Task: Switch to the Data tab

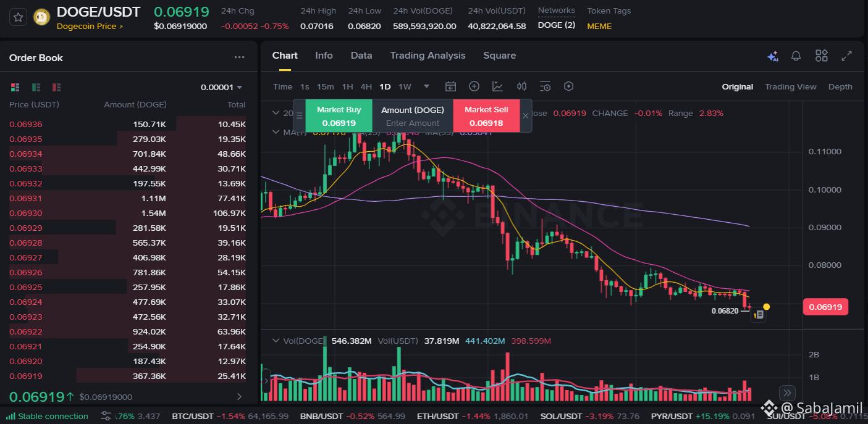Action: (x=361, y=56)
